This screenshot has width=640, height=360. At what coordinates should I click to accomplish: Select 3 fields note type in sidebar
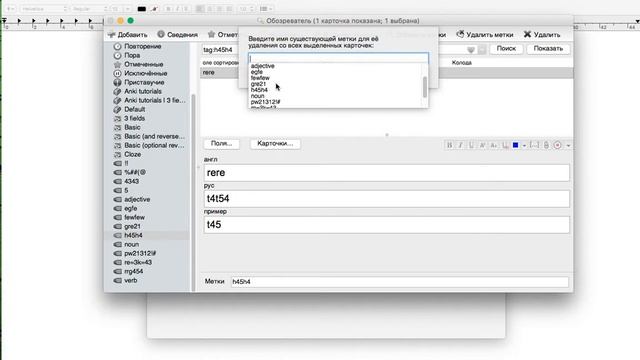[130, 118]
